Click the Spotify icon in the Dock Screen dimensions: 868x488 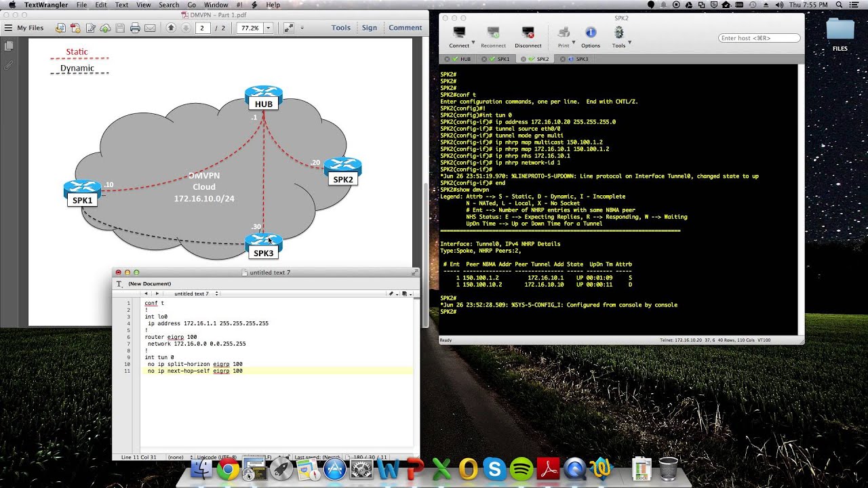pos(521,469)
